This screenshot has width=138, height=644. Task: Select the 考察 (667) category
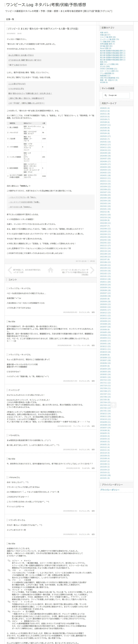(x=104, y=33)
